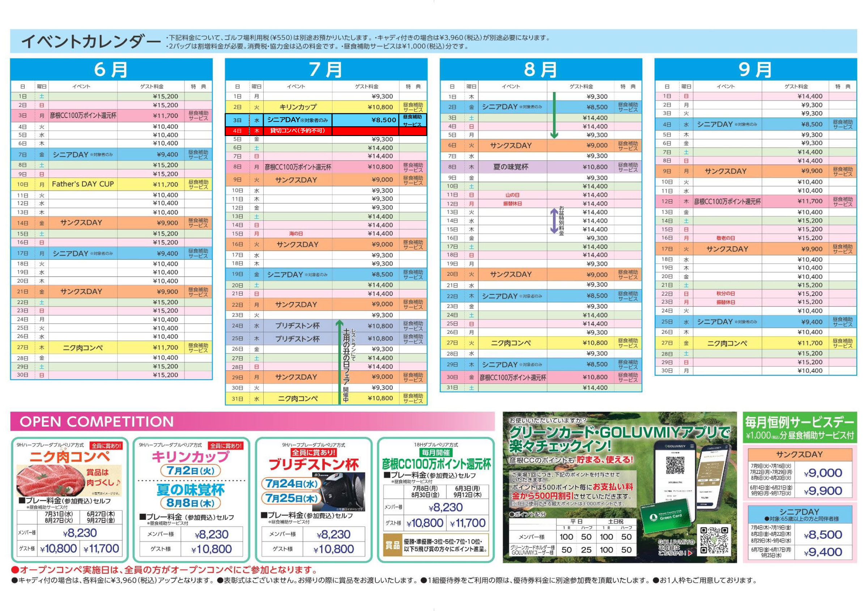Click large ¥9,000 in サンクスDAY service box
Screen dimensions: 868x611
click(x=823, y=473)
